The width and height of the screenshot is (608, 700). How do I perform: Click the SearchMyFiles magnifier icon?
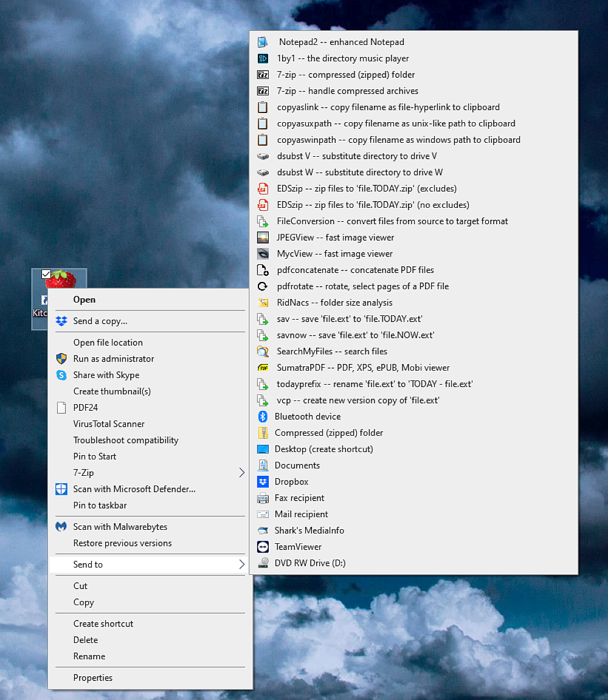[x=263, y=352]
